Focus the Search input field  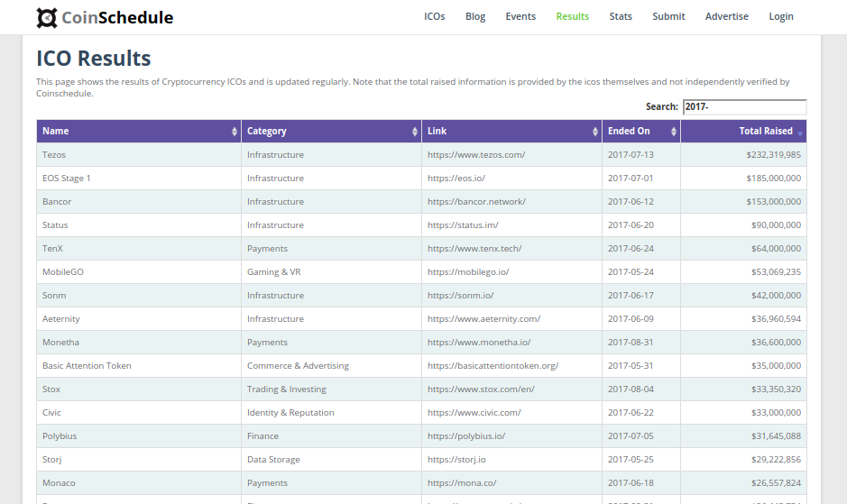pyautogui.click(x=744, y=107)
